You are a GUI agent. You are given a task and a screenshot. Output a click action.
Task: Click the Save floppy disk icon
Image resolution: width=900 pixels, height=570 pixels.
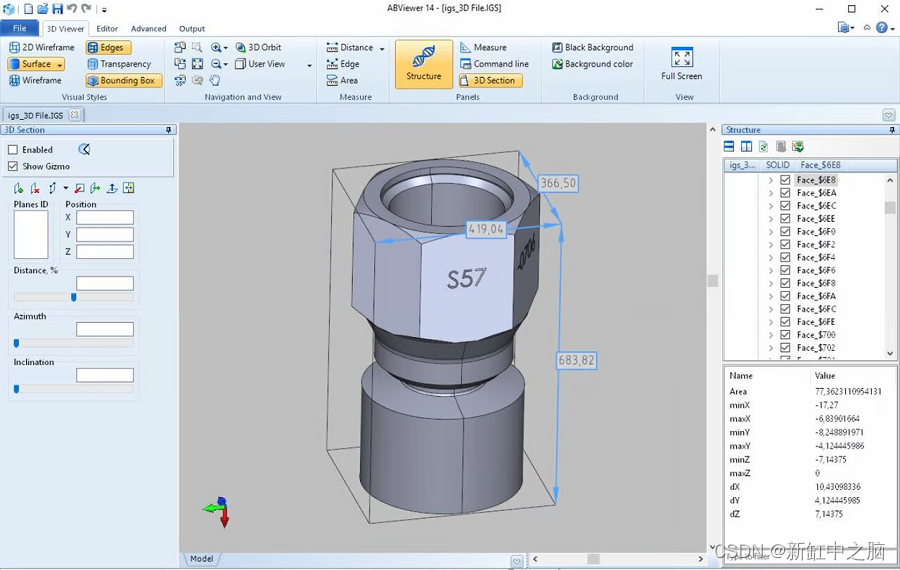click(x=57, y=9)
